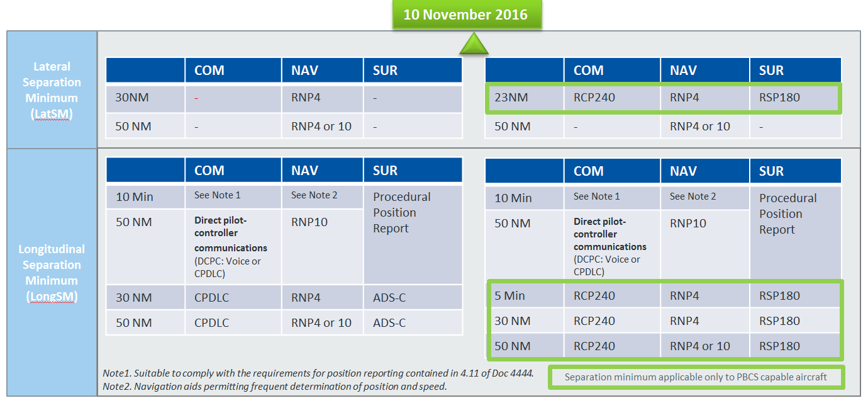Screen dimensions: 868x398
Task: Click RSP180 in the 23NM row
Action: pyautogui.click(x=779, y=98)
